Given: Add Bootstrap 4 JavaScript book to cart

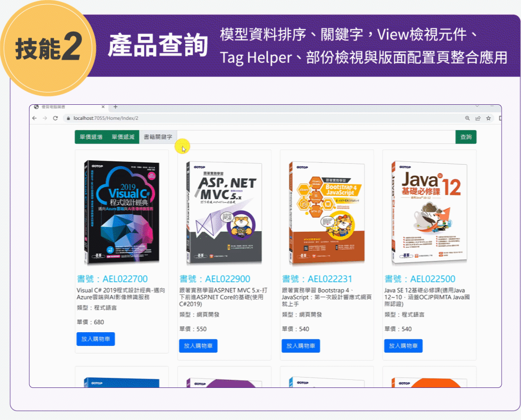Looking at the screenshot, I should tap(301, 346).
